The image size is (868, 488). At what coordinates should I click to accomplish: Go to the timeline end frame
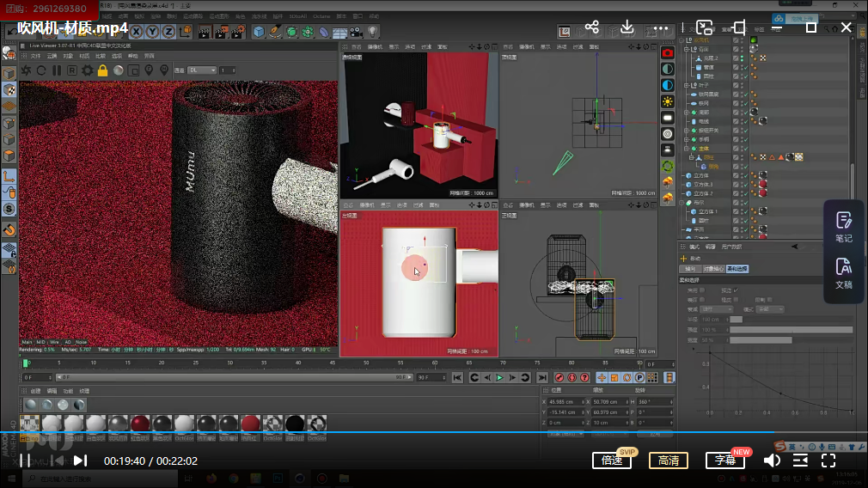(542, 377)
